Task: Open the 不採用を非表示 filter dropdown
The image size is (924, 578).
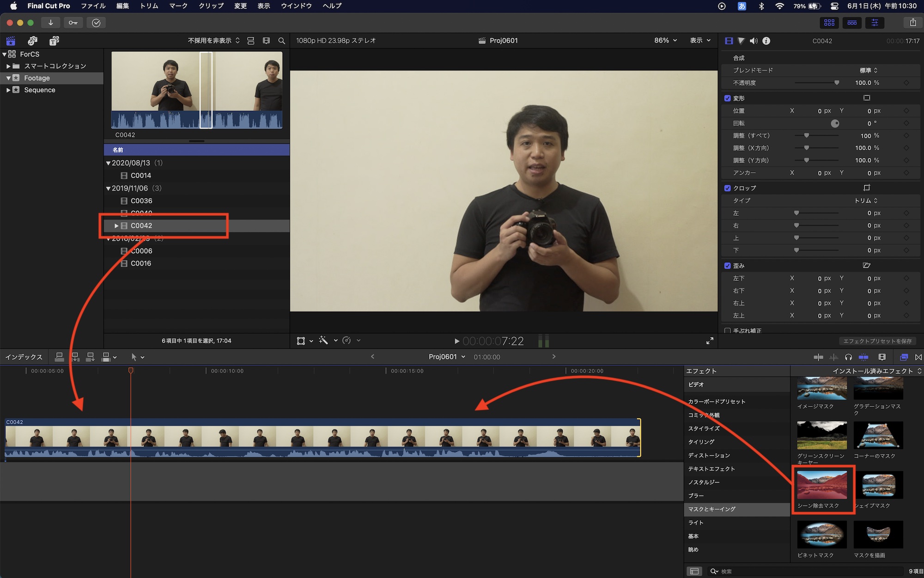Action: pyautogui.click(x=213, y=41)
